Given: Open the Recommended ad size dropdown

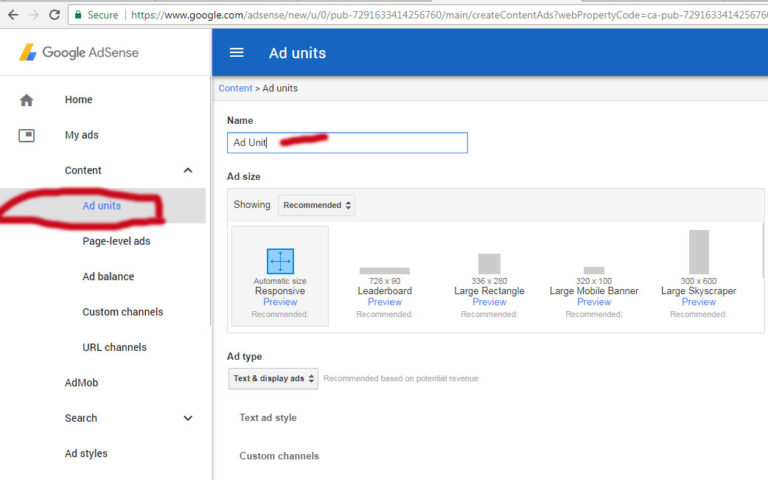Looking at the screenshot, I should click(x=316, y=205).
